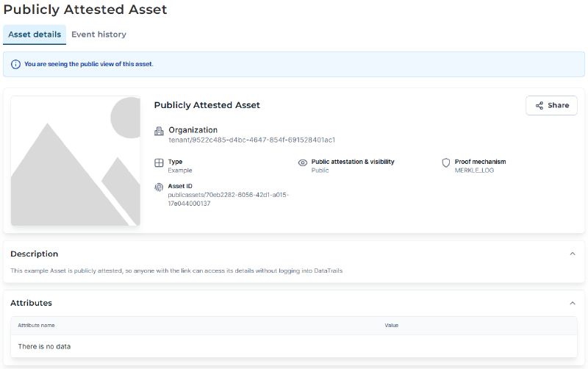Click the Type grid icon
Image resolution: width=588 pixels, height=369 pixels.
pyautogui.click(x=159, y=162)
